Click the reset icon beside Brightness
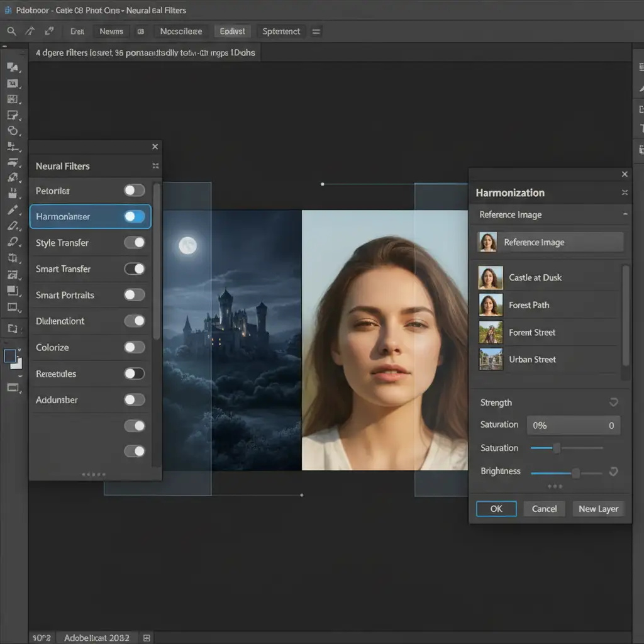This screenshot has height=644, width=644. tap(614, 471)
